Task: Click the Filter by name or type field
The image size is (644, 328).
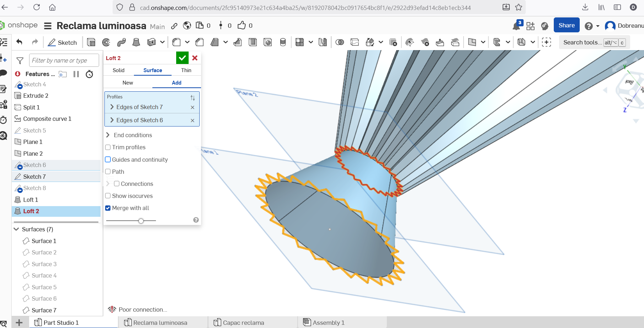Action: point(64,60)
